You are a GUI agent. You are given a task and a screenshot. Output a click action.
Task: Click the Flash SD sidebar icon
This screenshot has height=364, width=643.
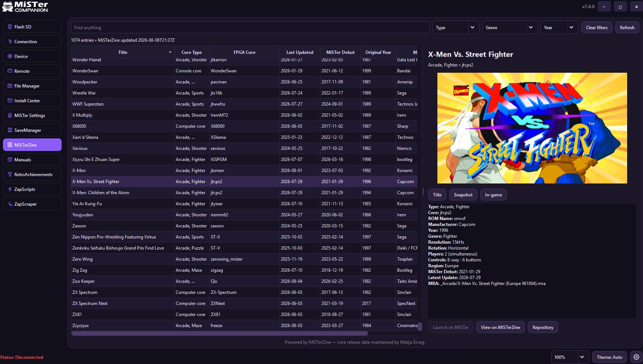point(10,27)
